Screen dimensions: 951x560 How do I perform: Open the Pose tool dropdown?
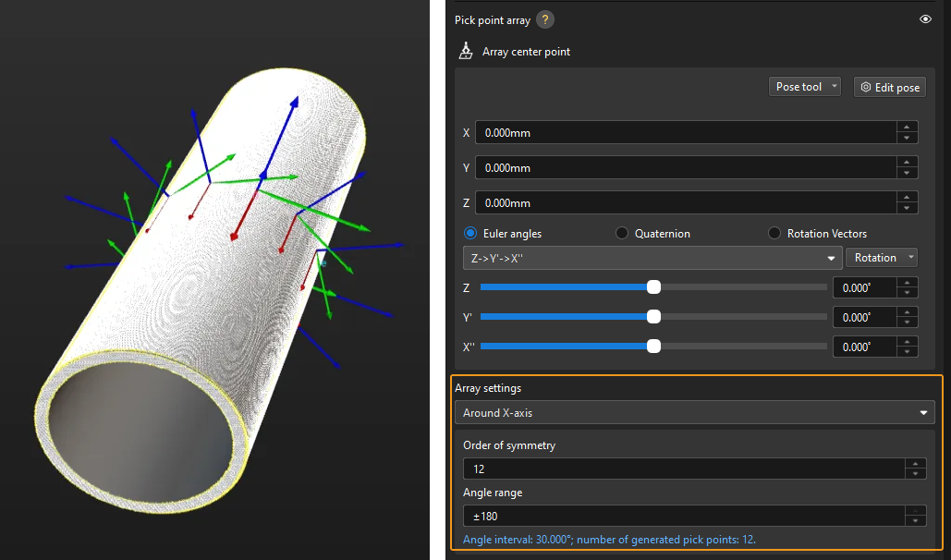click(805, 87)
